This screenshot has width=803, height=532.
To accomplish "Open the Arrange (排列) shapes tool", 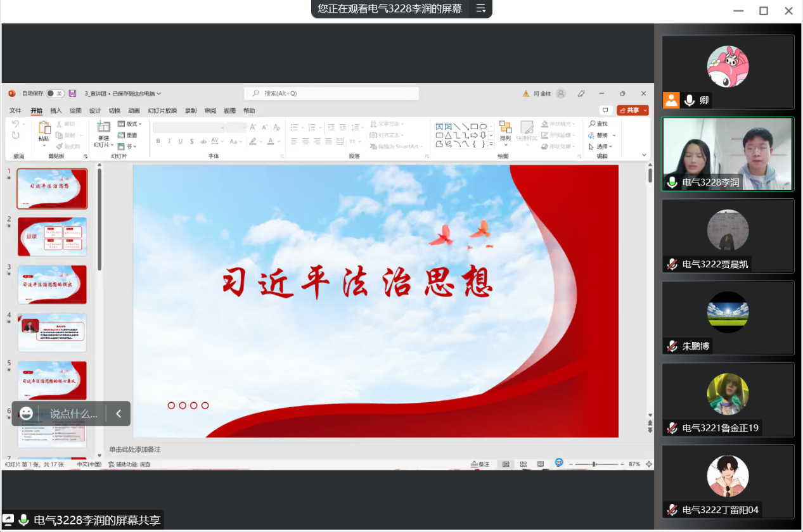I will (x=505, y=129).
